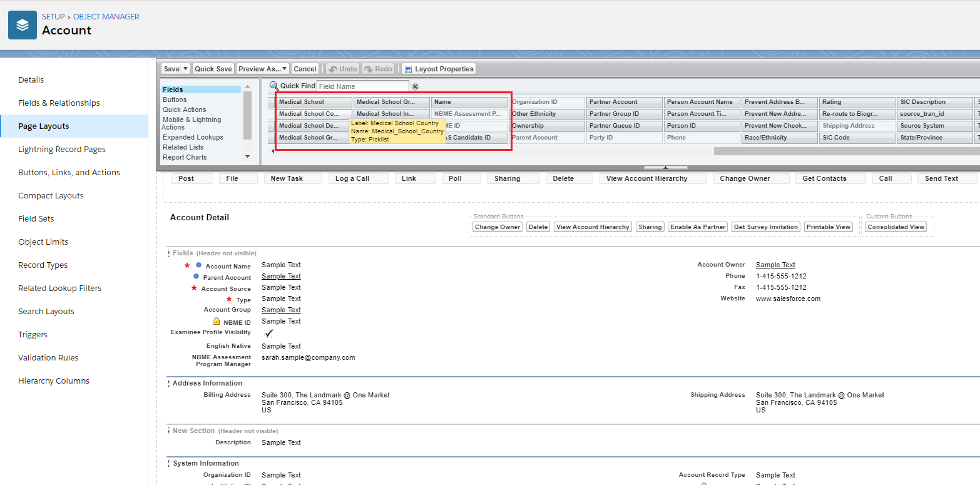Open Fields & Relationships in the sidebar
The height and width of the screenshot is (485, 980).
(x=59, y=103)
